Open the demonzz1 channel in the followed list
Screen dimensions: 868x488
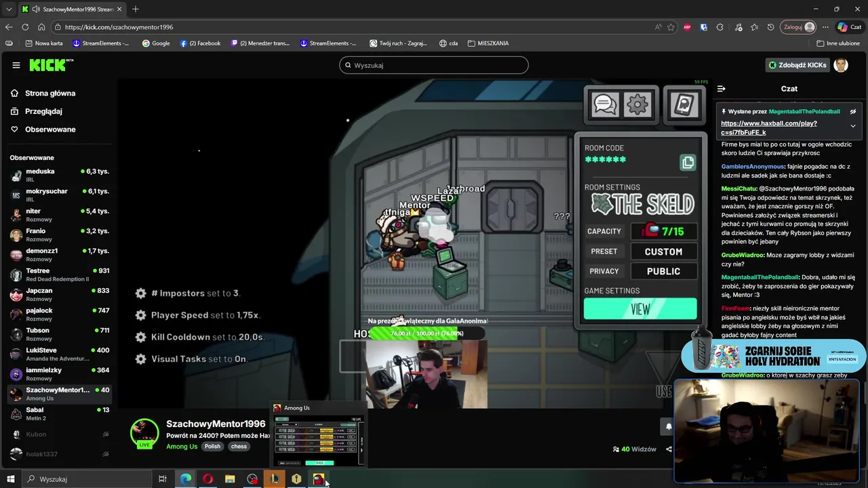click(60, 255)
